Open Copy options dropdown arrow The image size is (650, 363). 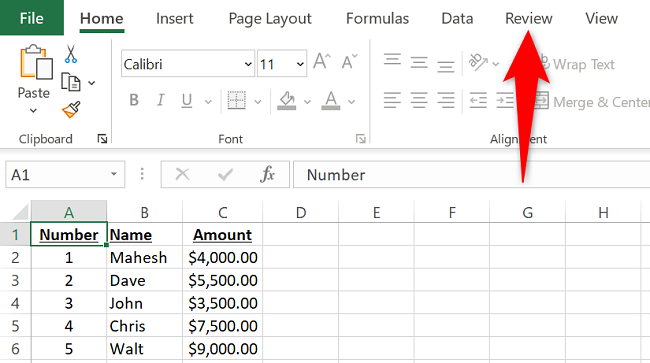click(x=92, y=83)
